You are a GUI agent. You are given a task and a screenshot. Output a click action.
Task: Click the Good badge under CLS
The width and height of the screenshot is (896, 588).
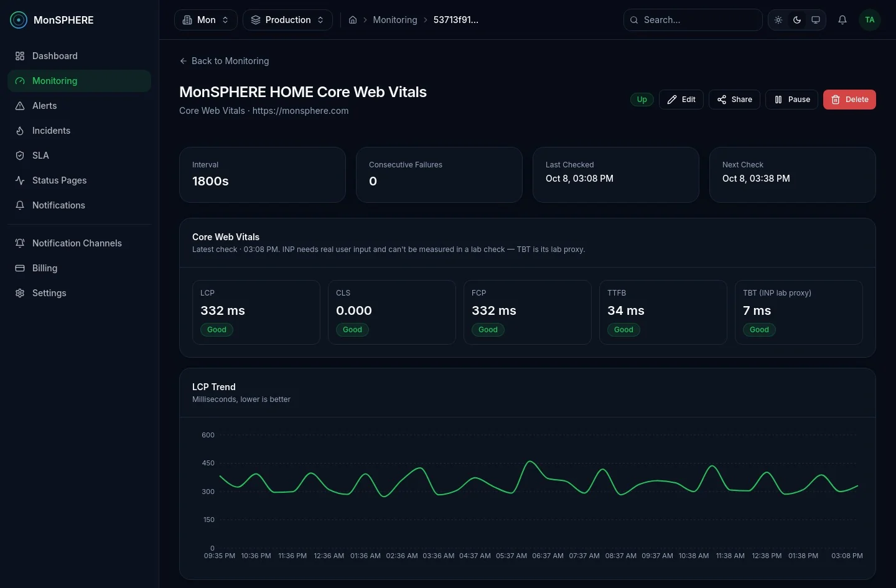point(352,330)
